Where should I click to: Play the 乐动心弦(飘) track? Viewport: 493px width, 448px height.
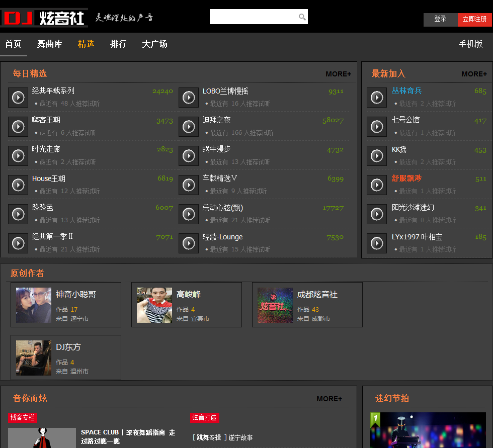click(x=189, y=214)
